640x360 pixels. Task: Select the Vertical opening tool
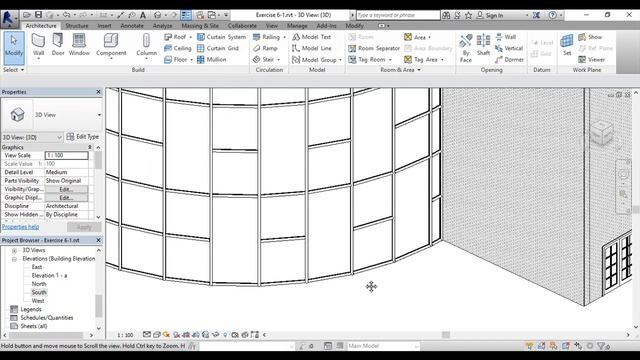[x=509, y=48]
